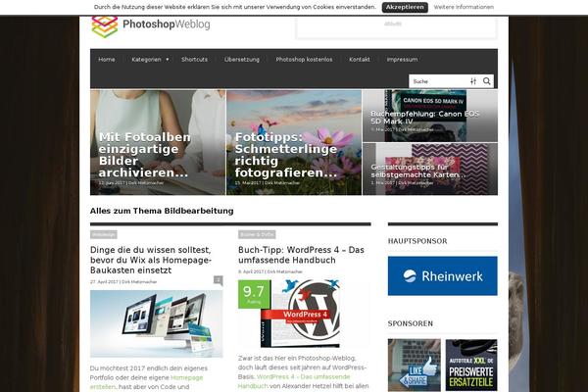Click the Like & Share sponsor image

click(x=415, y=365)
